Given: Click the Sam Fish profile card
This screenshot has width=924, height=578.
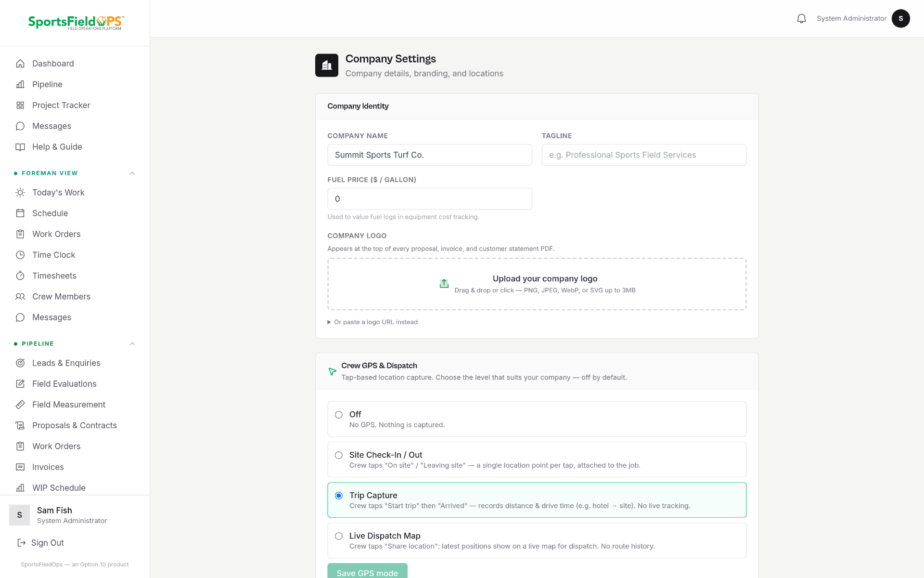Looking at the screenshot, I should [x=75, y=515].
